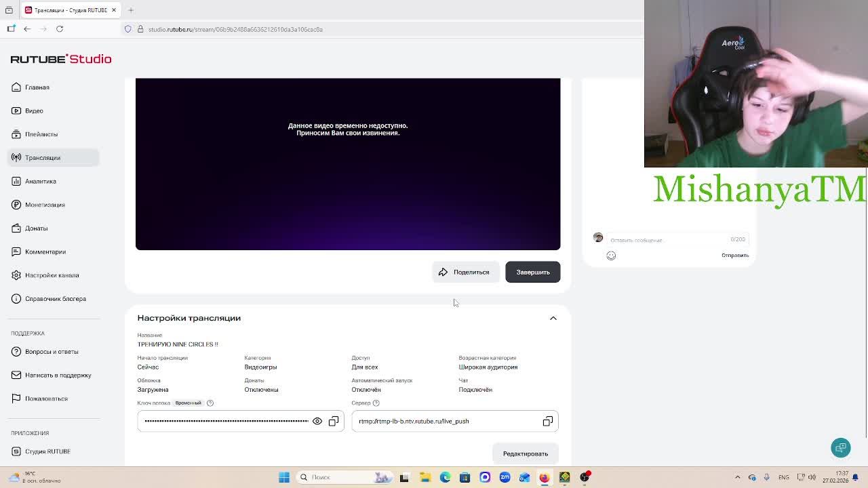The image size is (868, 488).
Task: Open the emoji picker in chat
Action: click(611, 256)
